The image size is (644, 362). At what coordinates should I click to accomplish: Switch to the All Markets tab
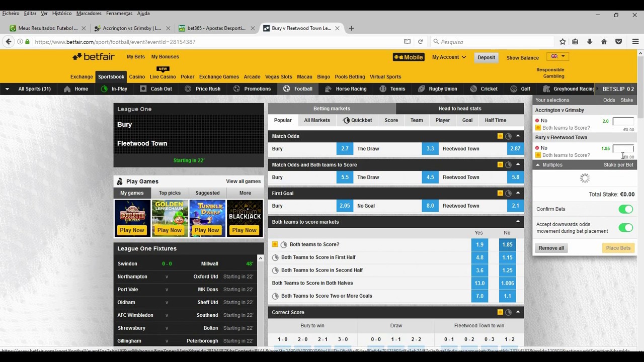317,121
